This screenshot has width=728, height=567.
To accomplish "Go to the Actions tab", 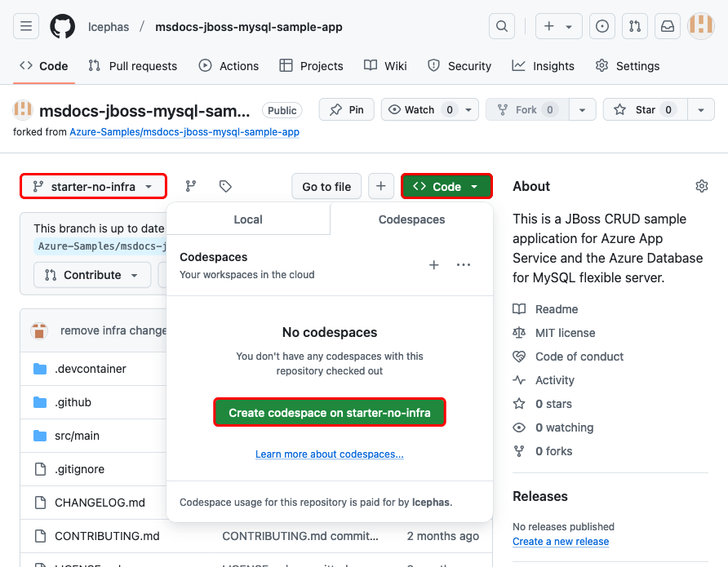I will [x=229, y=65].
